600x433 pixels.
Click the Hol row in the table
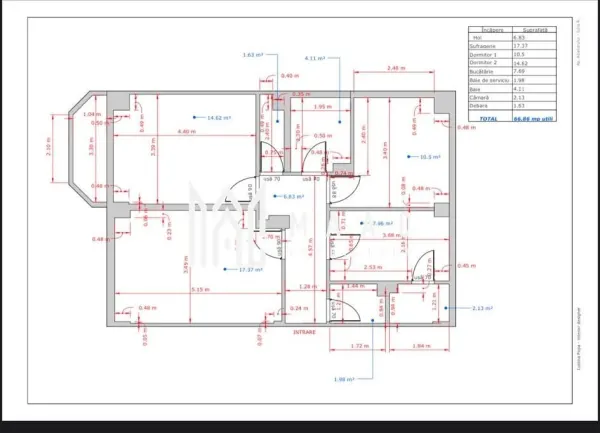pos(512,38)
